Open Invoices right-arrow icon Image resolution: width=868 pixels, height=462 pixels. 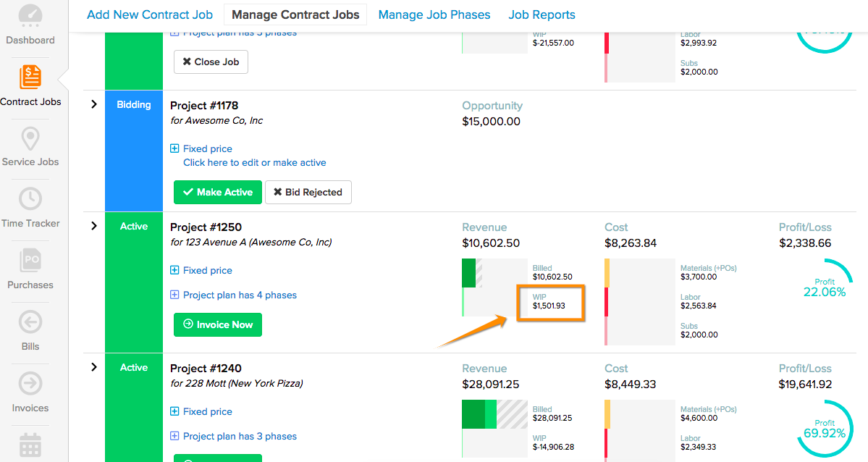(30, 383)
